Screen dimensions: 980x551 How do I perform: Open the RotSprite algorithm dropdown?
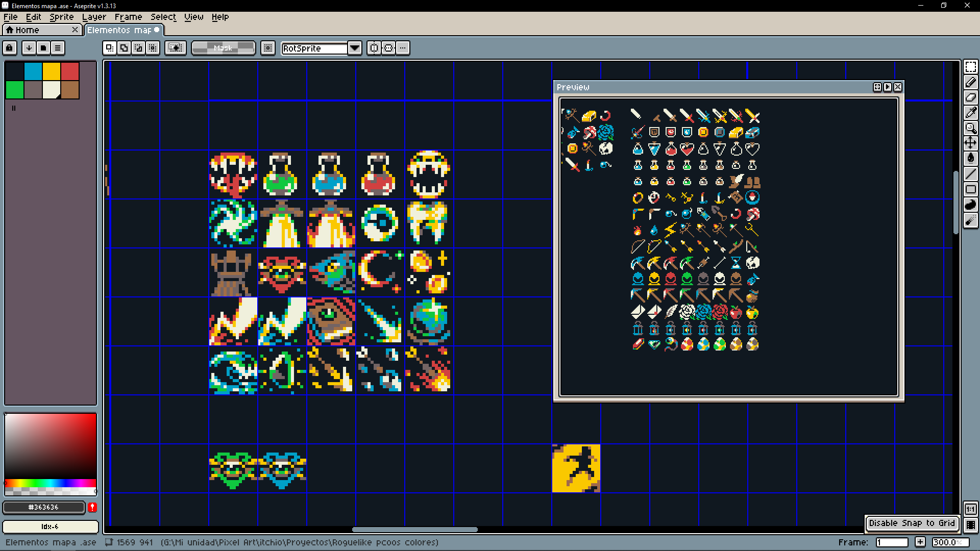click(x=355, y=48)
